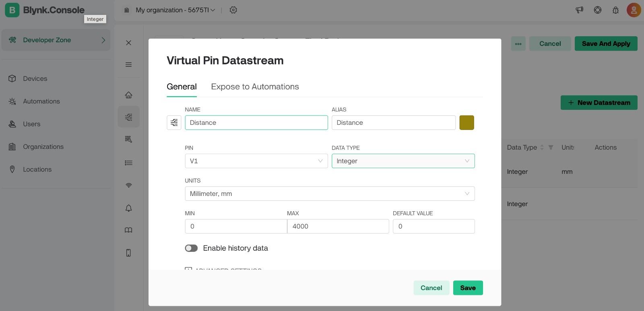Close template editor with X icon
Viewport: 644px width, 311px height.
[128, 43]
